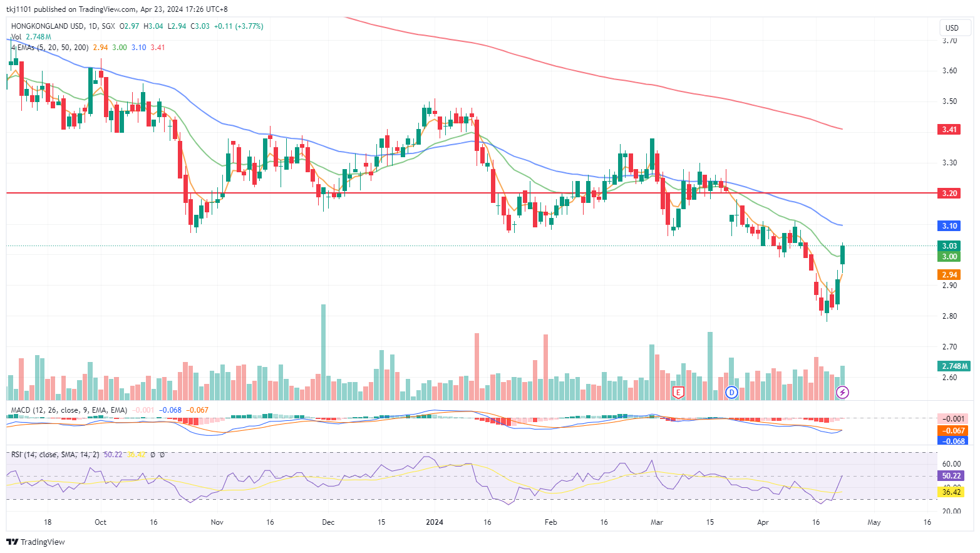Click the 50.22 RSI axis label
The image size is (980, 553).
(951, 476)
